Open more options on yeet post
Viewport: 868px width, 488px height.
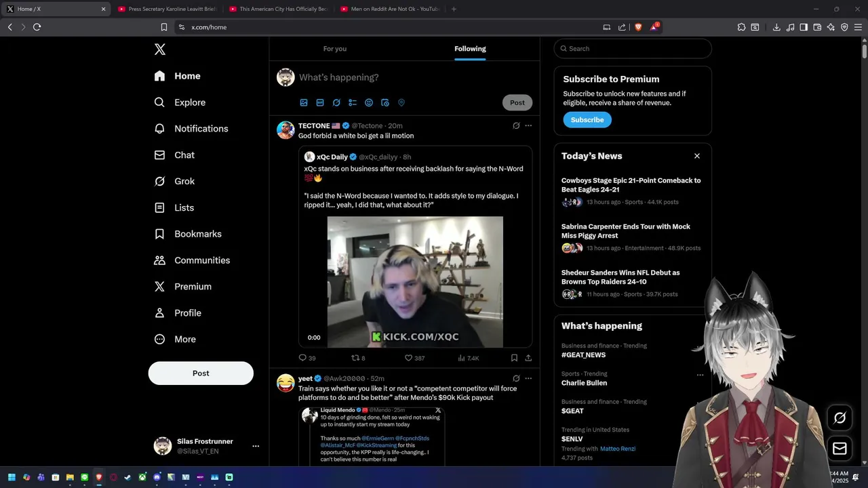[x=528, y=378]
